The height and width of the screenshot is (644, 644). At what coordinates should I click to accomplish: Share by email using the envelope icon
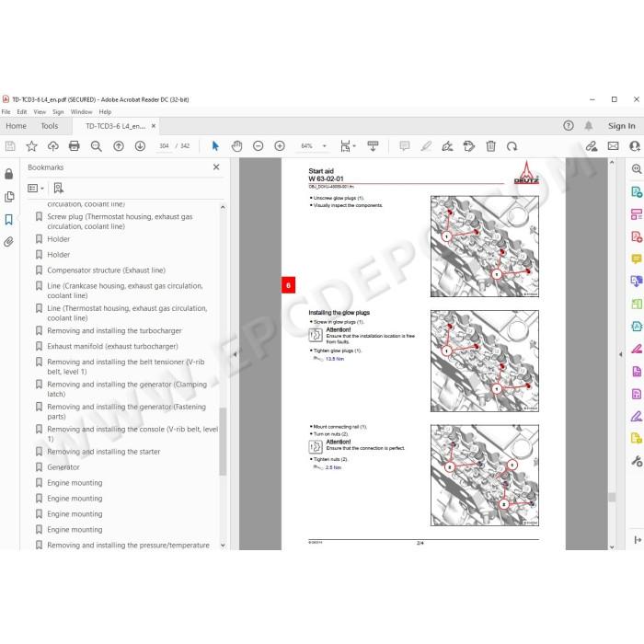click(614, 146)
